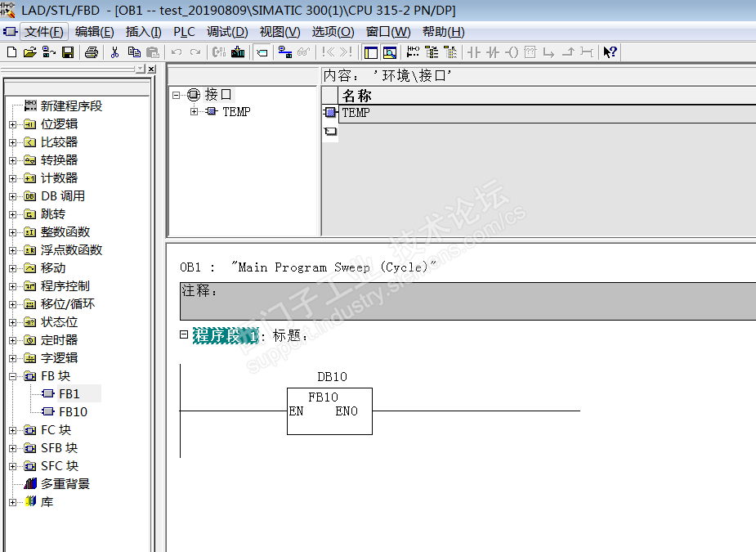Click the Empty box instruction icon
This screenshot has height=552, width=756.
tap(530, 52)
